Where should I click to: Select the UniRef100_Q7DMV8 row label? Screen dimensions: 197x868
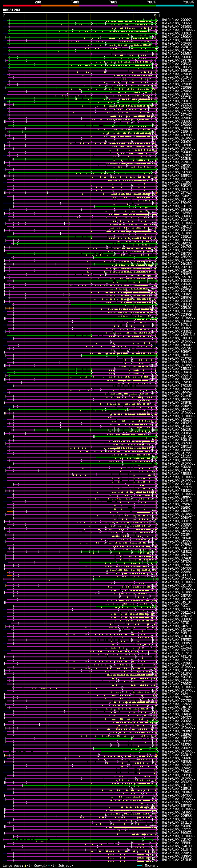click(x=177, y=274)
